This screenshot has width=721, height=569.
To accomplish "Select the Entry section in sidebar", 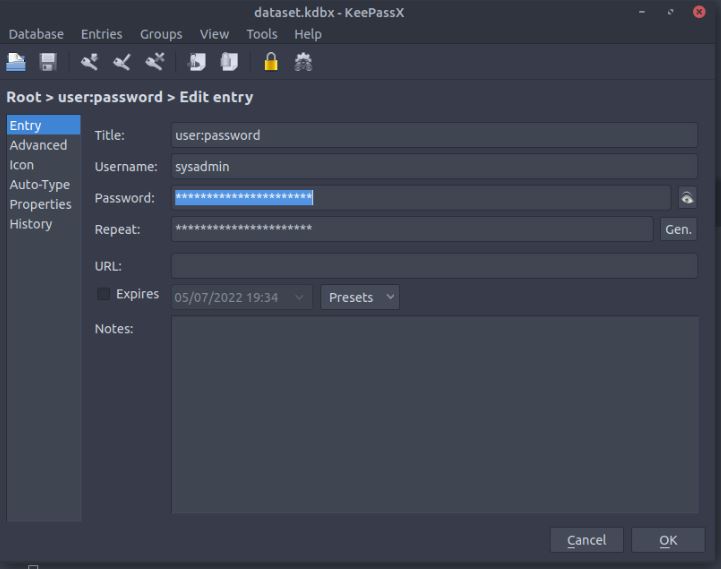I will pyautogui.click(x=44, y=125).
